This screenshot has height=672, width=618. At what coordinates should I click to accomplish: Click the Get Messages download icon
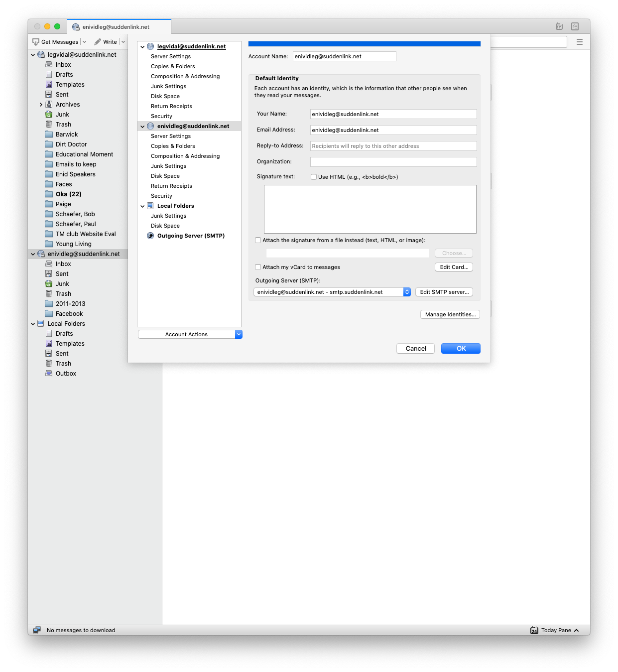coord(36,42)
